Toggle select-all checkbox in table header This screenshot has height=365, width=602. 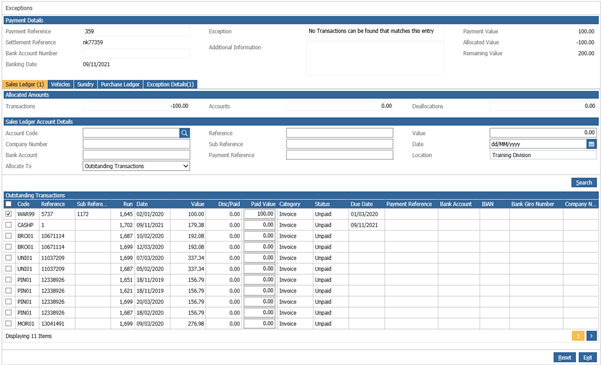click(x=8, y=204)
